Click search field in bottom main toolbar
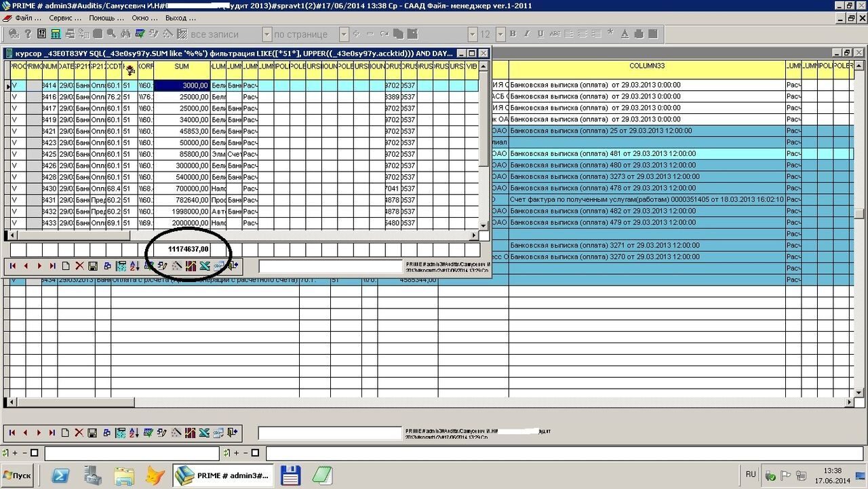868x489 pixels. pyautogui.click(x=330, y=433)
